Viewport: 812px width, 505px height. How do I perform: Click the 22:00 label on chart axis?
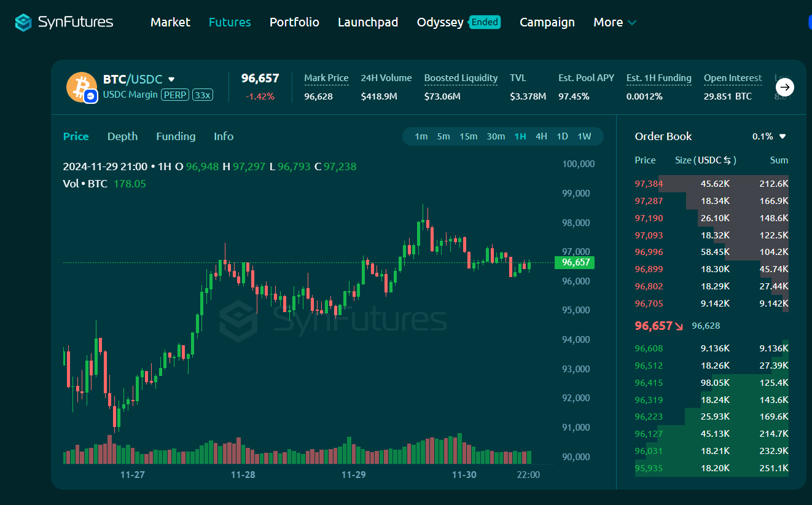pyautogui.click(x=528, y=475)
